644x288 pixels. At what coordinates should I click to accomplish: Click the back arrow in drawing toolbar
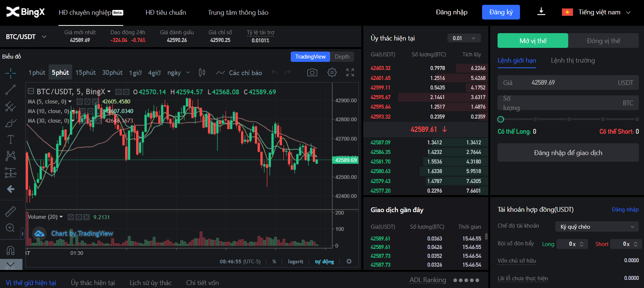[11, 189]
